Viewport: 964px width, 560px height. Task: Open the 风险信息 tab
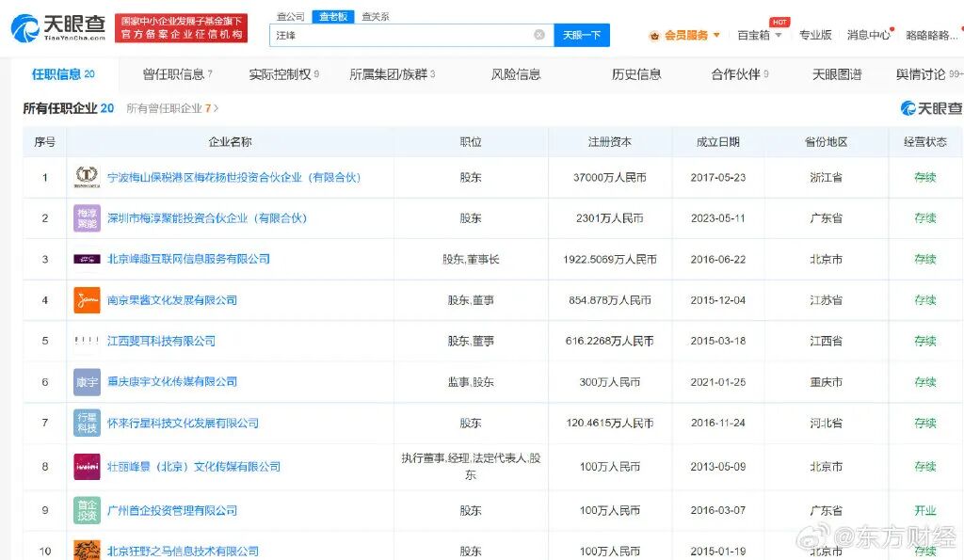pyautogui.click(x=516, y=74)
